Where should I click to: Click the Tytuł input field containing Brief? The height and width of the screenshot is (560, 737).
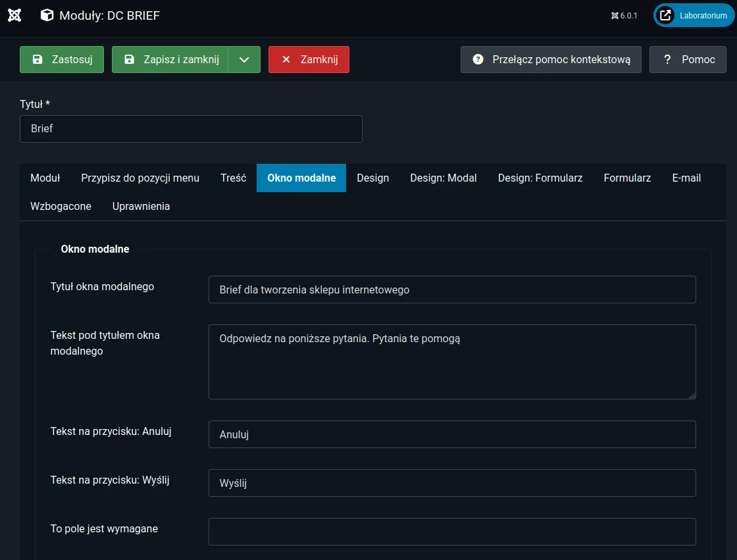pyautogui.click(x=191, y=129)
